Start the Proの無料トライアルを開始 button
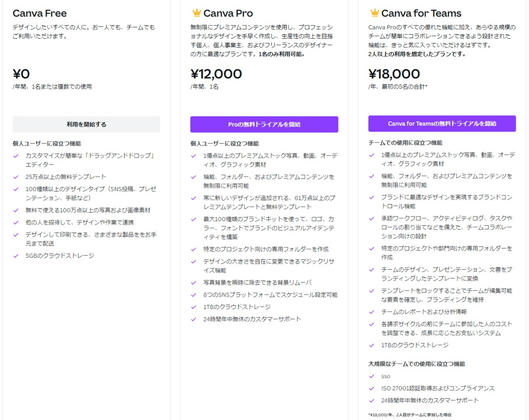Viewport: 529px width, 420px height. coord(264,125)
